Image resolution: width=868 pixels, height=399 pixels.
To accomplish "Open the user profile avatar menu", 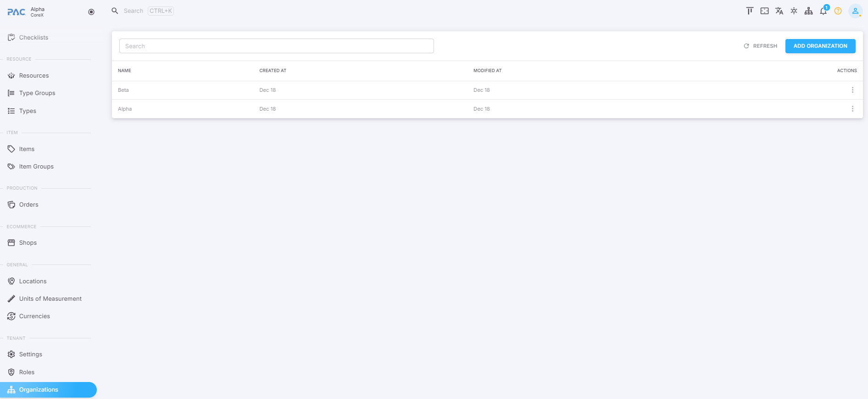I will (855, 11).
